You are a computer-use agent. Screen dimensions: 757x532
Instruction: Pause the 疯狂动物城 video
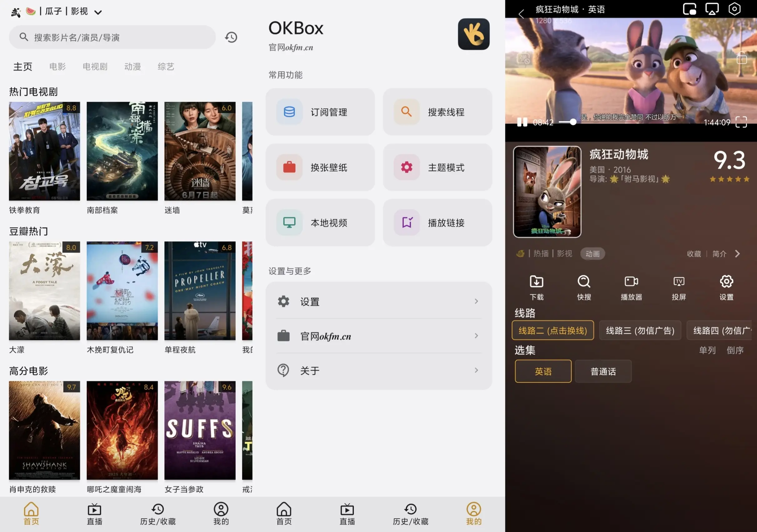pos(522,122)
